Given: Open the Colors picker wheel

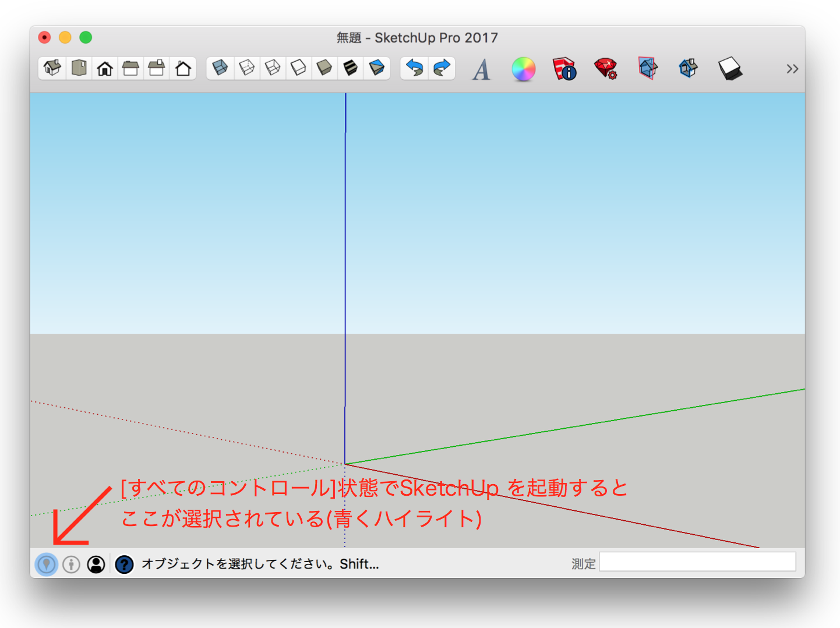Looking at the screenshot, I should [523, 69].
